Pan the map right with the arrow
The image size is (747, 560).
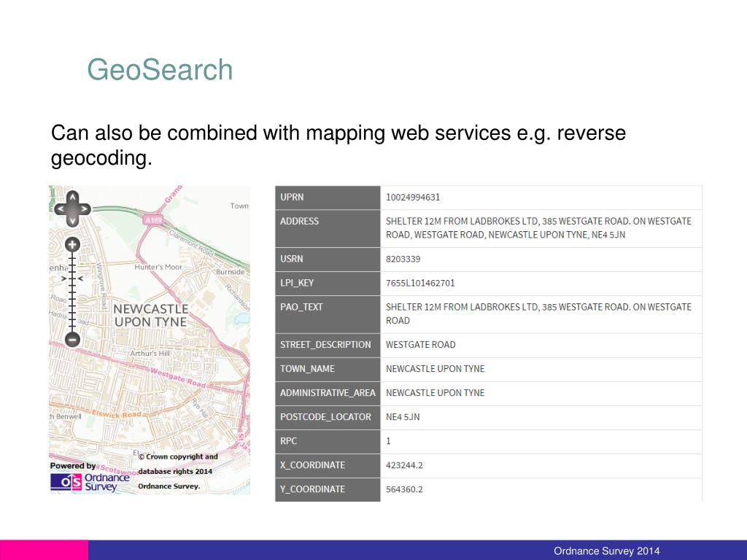coord(85,209)
